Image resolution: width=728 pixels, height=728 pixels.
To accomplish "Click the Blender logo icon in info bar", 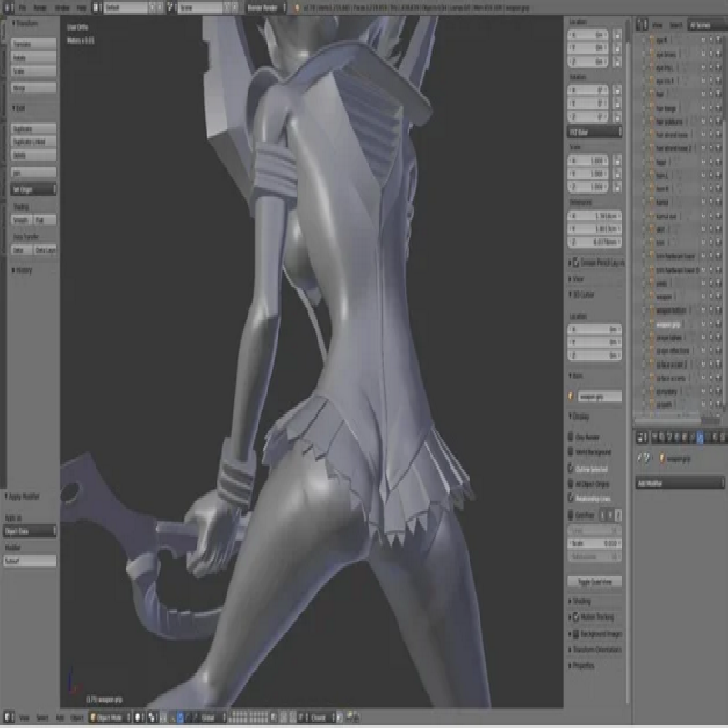I will (298, 8).
